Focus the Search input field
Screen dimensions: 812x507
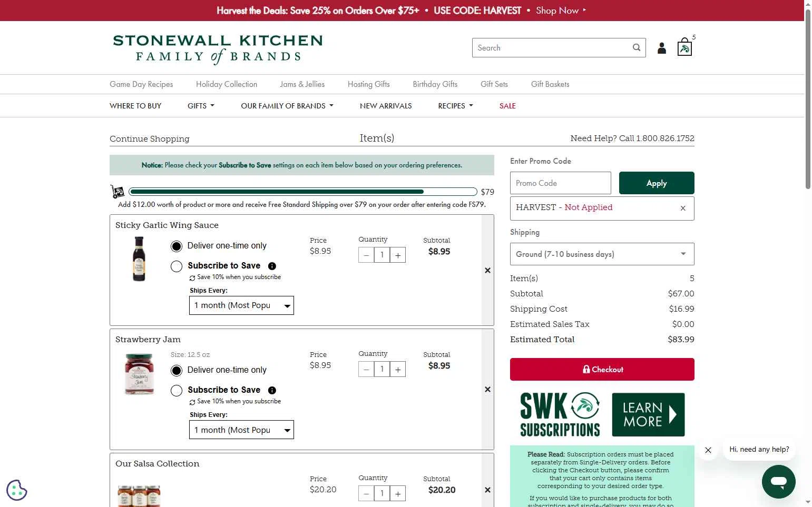pos(552,47)
